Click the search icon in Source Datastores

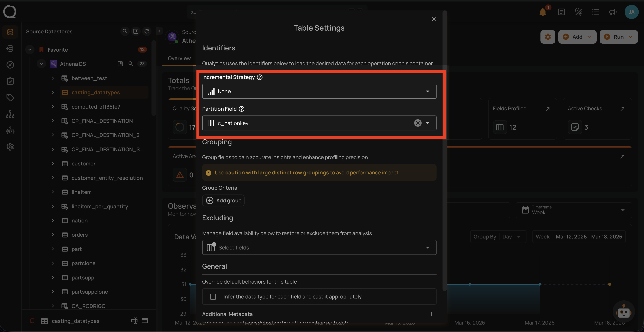tap(124, 31)
